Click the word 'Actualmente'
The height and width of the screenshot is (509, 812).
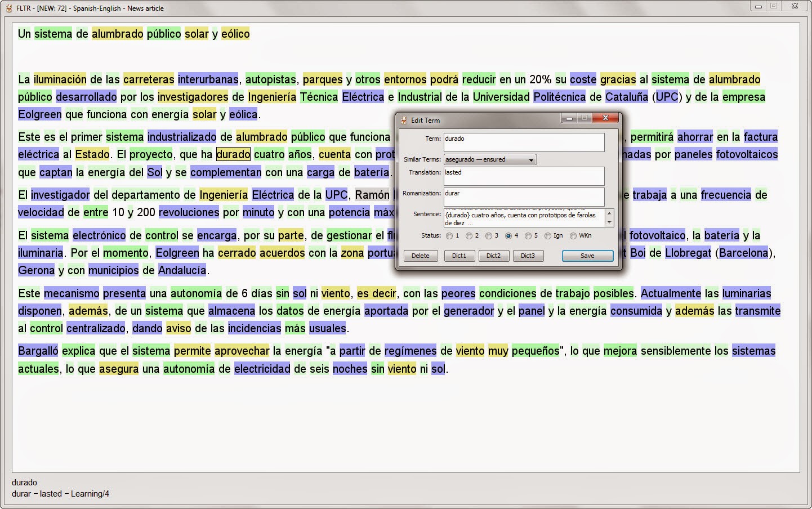[x=671, y=293]
